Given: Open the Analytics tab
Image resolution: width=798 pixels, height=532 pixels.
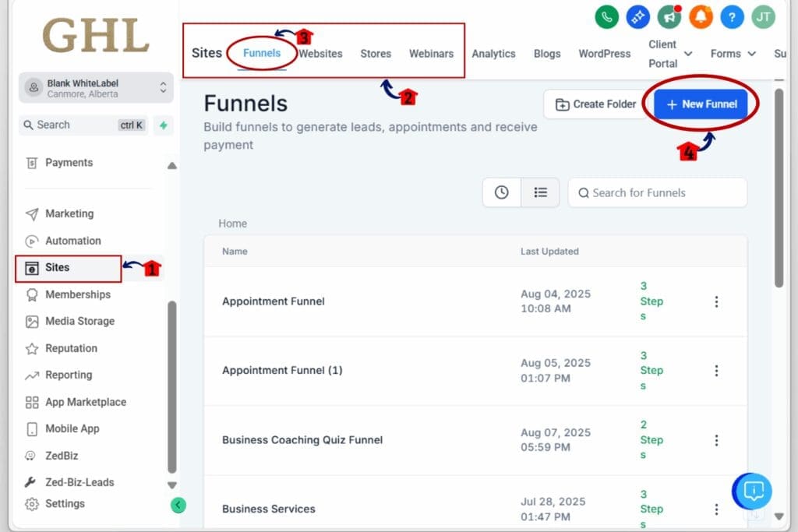Looking at the screenshot, I should click(493, 54).
